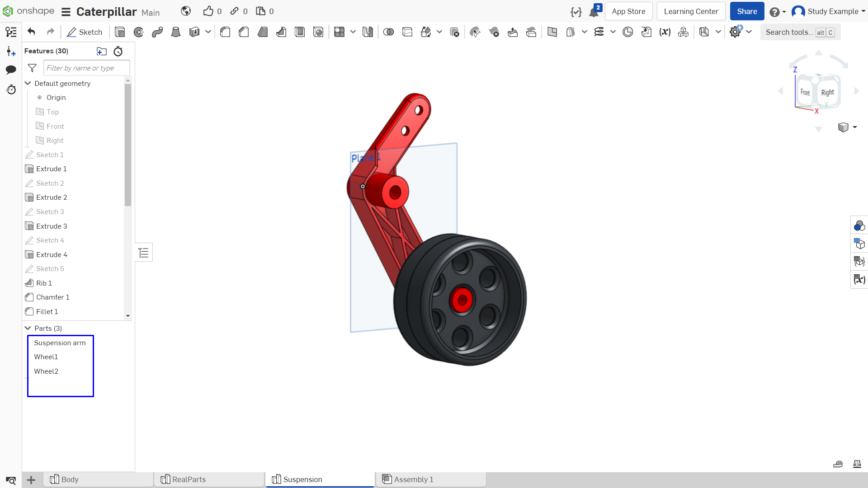868x488 pixels.
Task: Open the Appearances panel icon
Action: 859,225
